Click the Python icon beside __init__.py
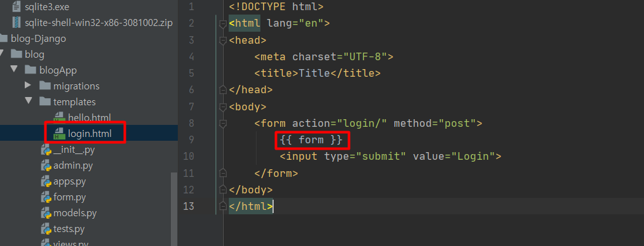The width and height of the screenshot is (644, 246). (x=46, y=150)
